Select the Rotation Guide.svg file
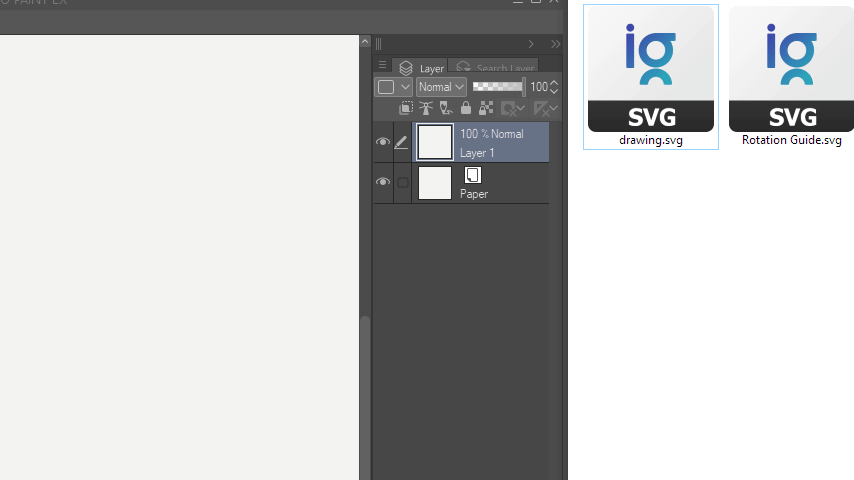The image size is (854, 480). pos(791,77)
